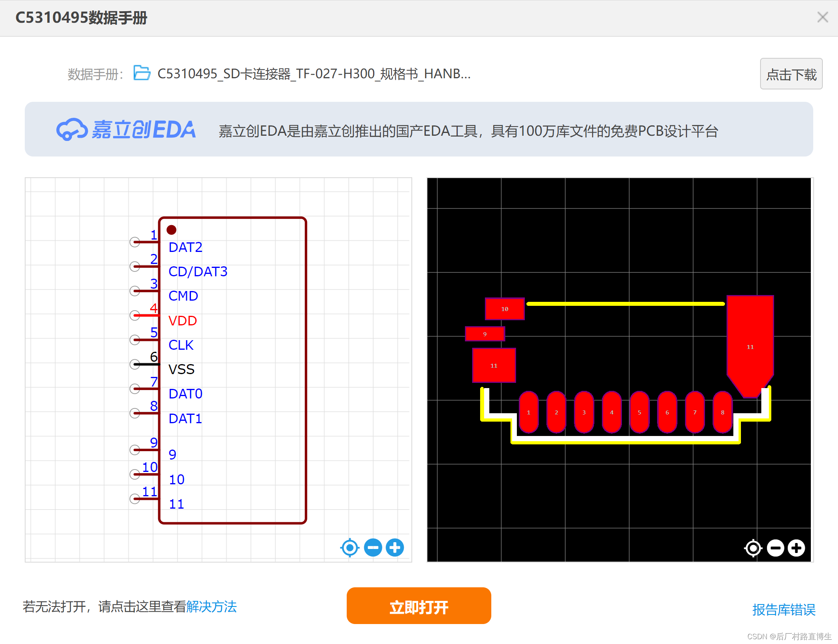Click the 报告库错误 report link

[784, 610]
